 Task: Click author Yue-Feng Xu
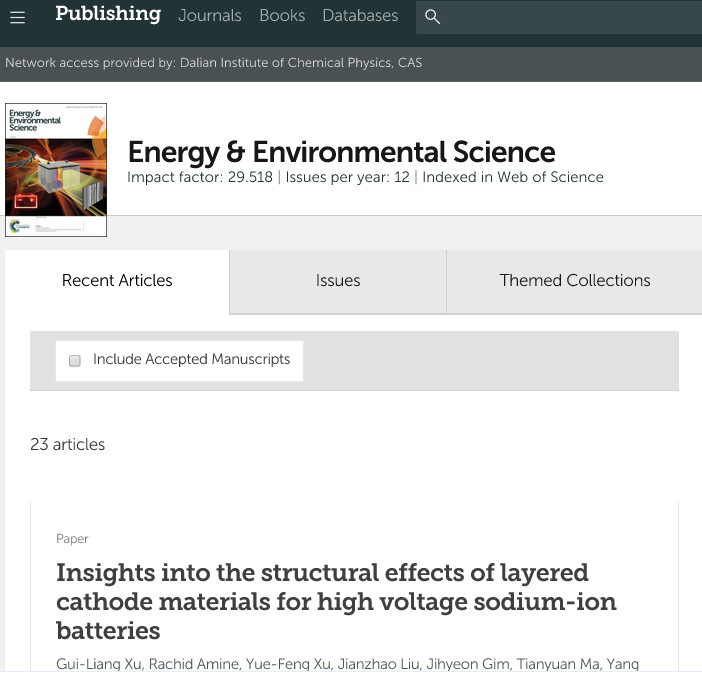[x=286, y=664]
